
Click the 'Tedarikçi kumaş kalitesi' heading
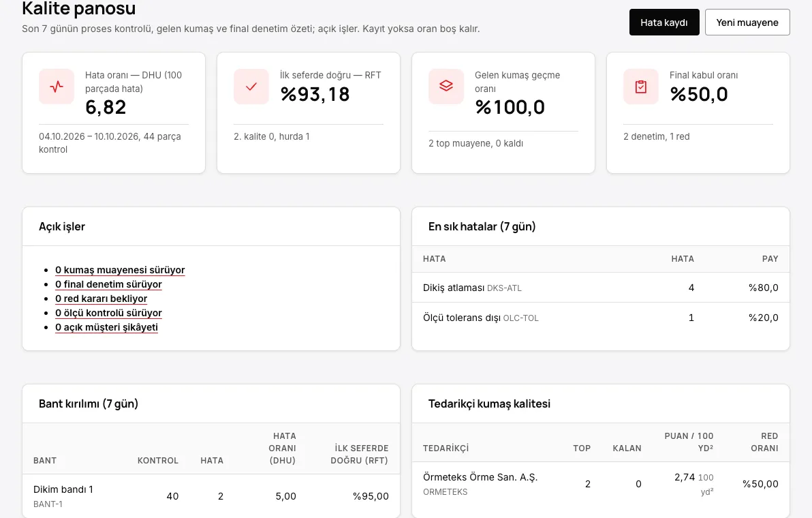coord(489,403)
